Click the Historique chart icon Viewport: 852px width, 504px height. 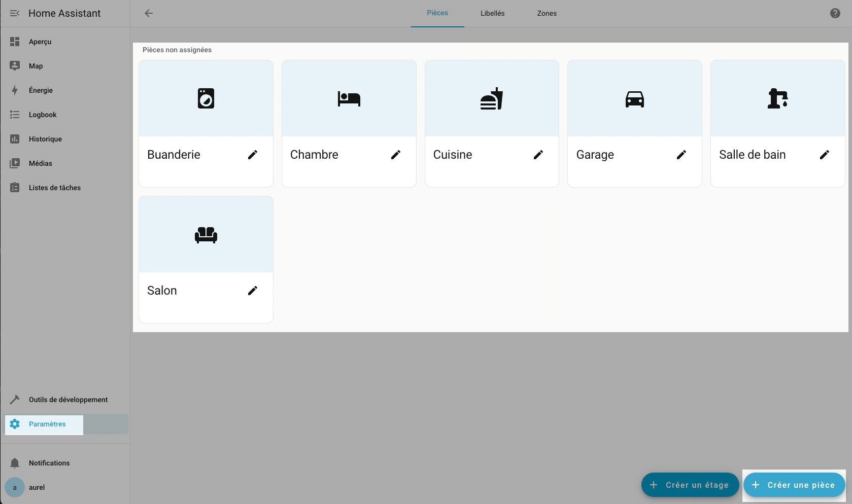[x=15, y=139]
